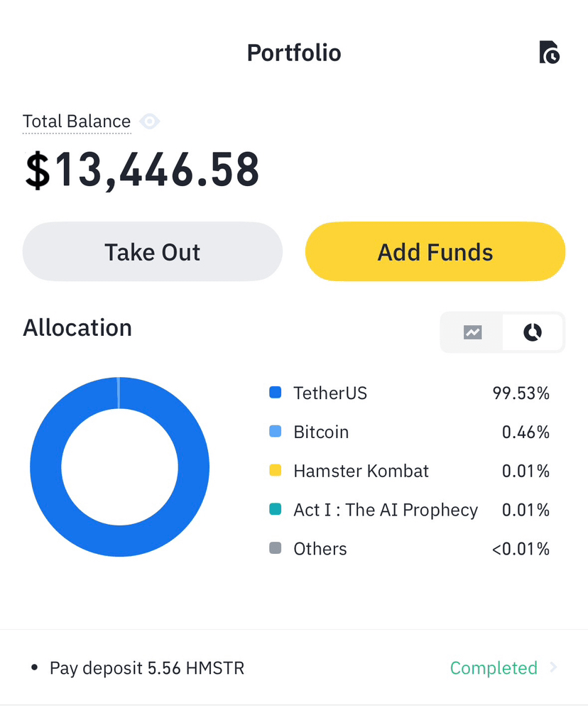
Task: Switch to line chart view
Action: pyautogui.click(x=472, y=332)
